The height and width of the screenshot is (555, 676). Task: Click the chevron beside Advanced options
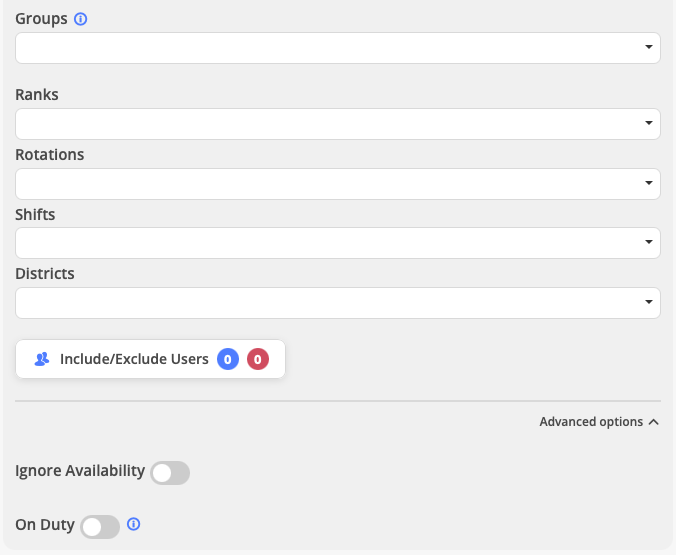[654, 422]
